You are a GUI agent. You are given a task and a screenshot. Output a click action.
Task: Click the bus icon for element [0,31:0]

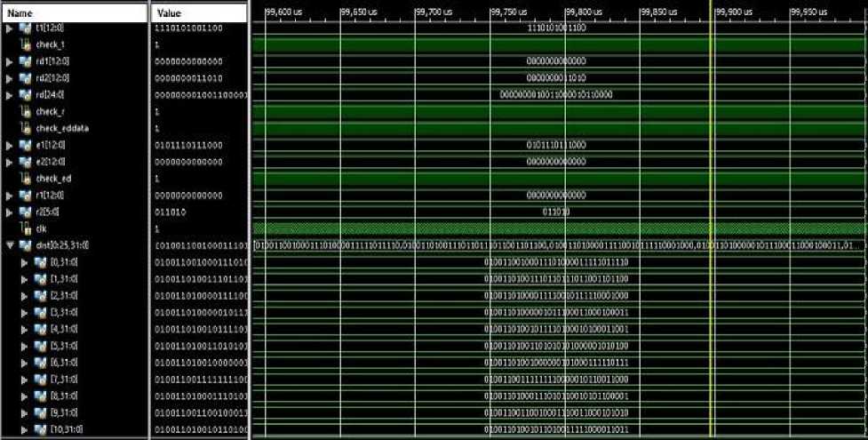click(x=40, y=262)
